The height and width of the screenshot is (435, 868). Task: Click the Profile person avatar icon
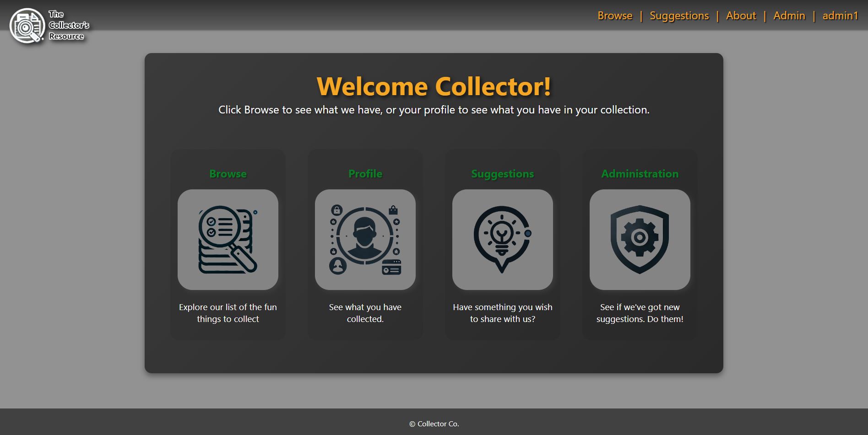(365, 239)
